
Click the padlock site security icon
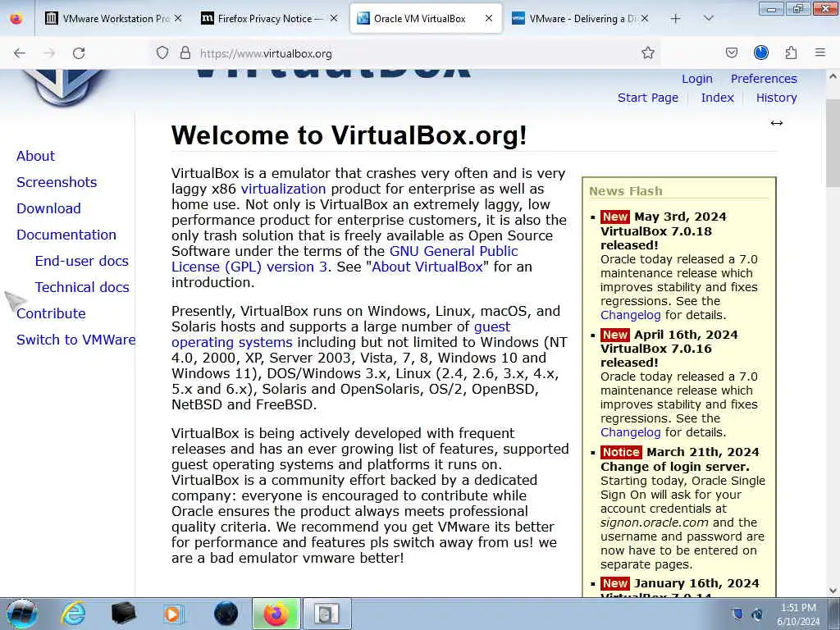185,53
